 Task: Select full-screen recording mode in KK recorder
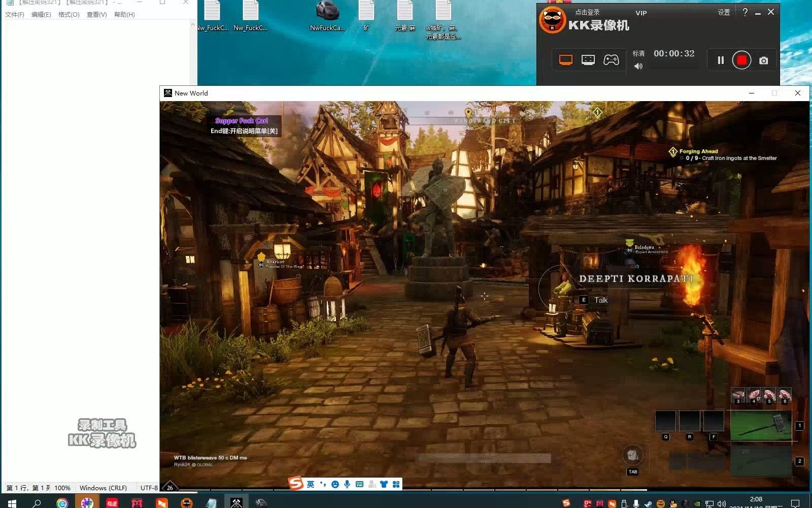(x=565, y=60)
